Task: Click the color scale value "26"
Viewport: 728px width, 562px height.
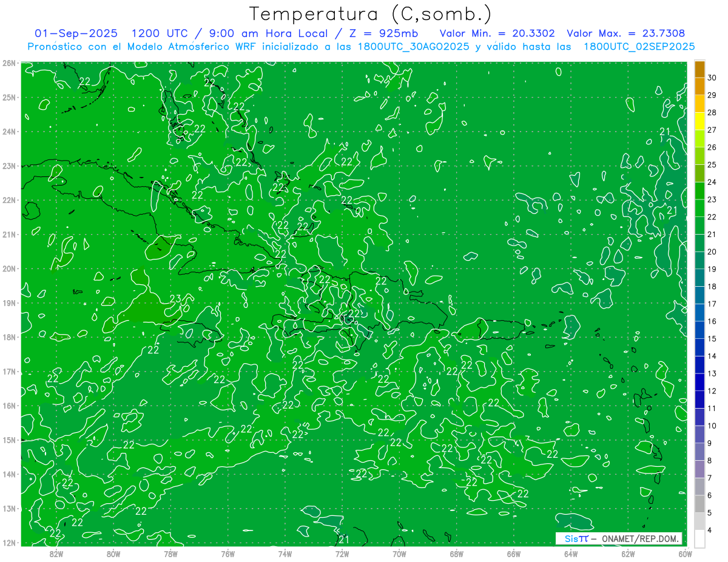Action: 712,147
